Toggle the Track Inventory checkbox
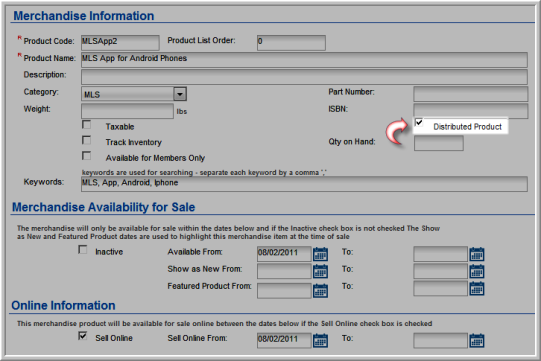This screenshot has width=541, height=361. pyautogui.click(x=87, y=140)
